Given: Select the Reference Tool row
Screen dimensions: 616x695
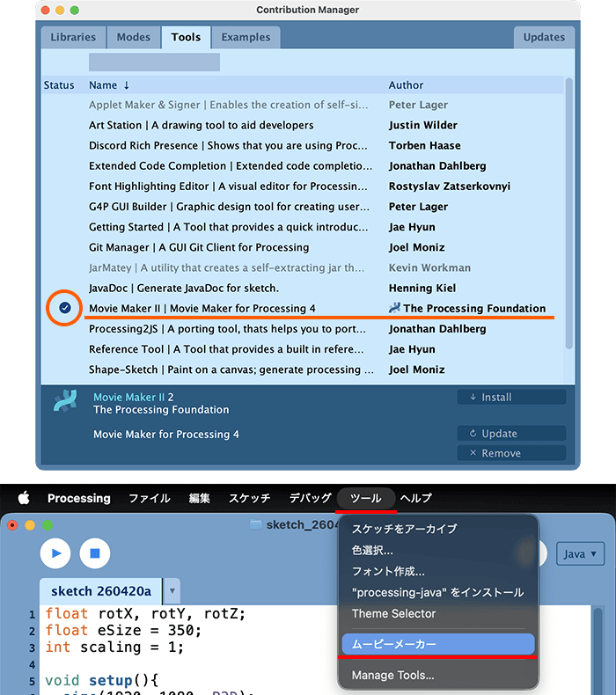Looking at the screenshot, I should pos(302,350).
